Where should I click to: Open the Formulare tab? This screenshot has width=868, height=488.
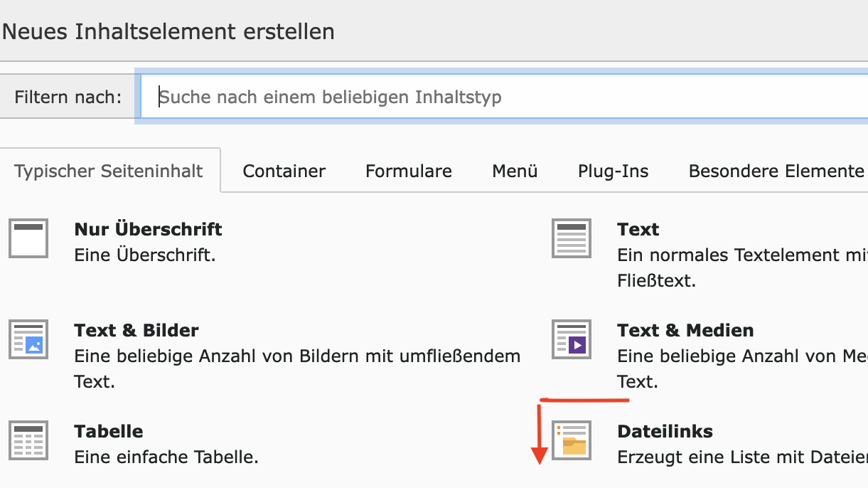click(x=409, y=171)
